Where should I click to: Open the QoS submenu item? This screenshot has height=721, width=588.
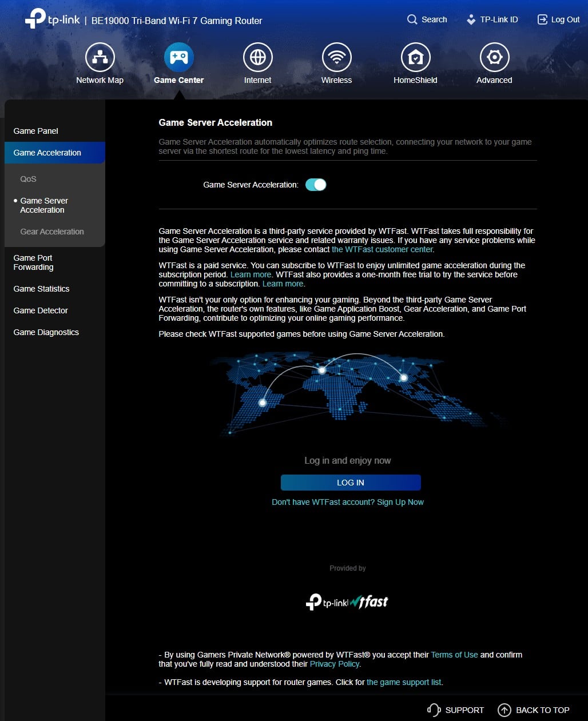pyautogui.click(x=28, y=179)
